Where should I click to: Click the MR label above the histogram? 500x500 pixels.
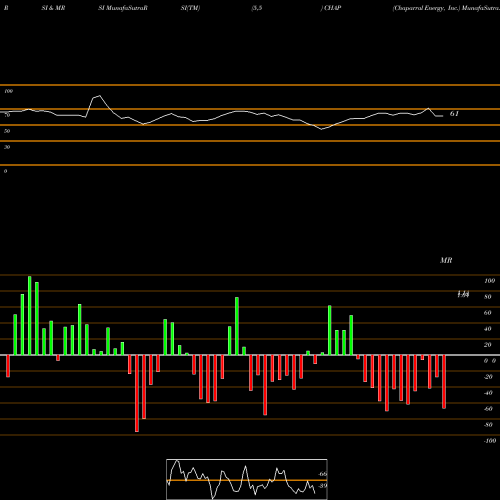click(446, 260)
